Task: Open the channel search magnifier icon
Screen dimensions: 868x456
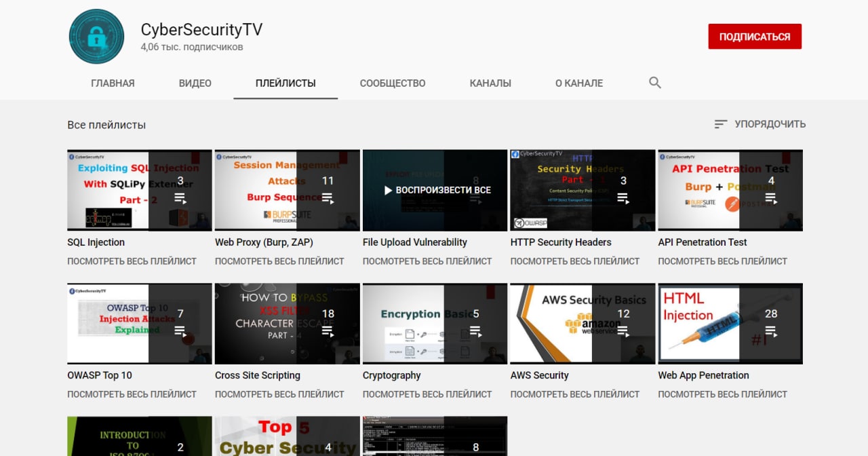Action: point(654,83)
